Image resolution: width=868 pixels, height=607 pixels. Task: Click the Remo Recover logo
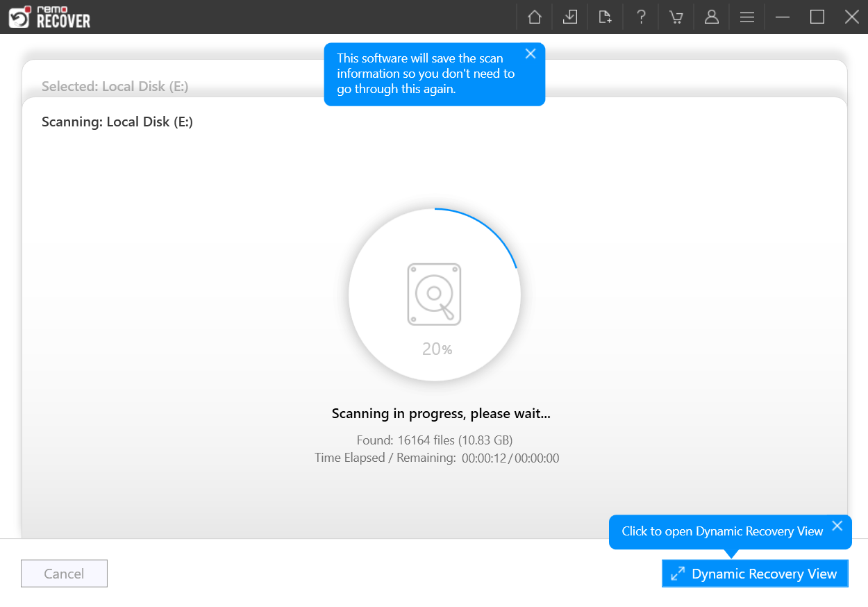[49, 17]
